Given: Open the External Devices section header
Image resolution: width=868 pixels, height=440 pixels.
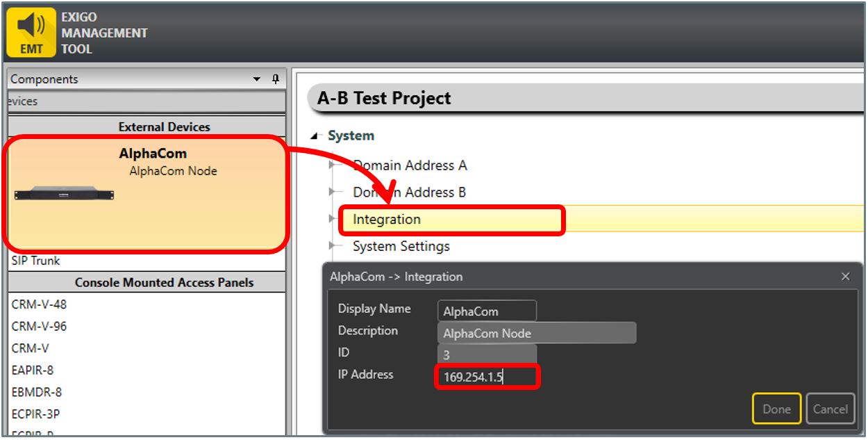Looking at the screenshot, I should [x=164, y=127].
